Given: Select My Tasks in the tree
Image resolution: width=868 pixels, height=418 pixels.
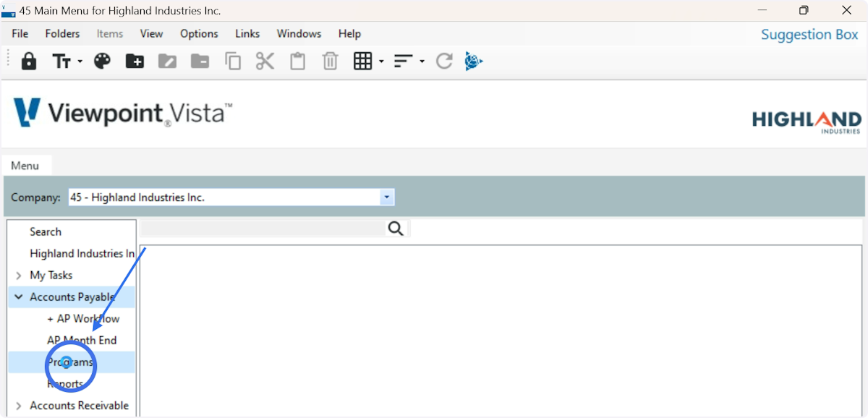Looking at the screenshot, I should click(x=51, y=276).
